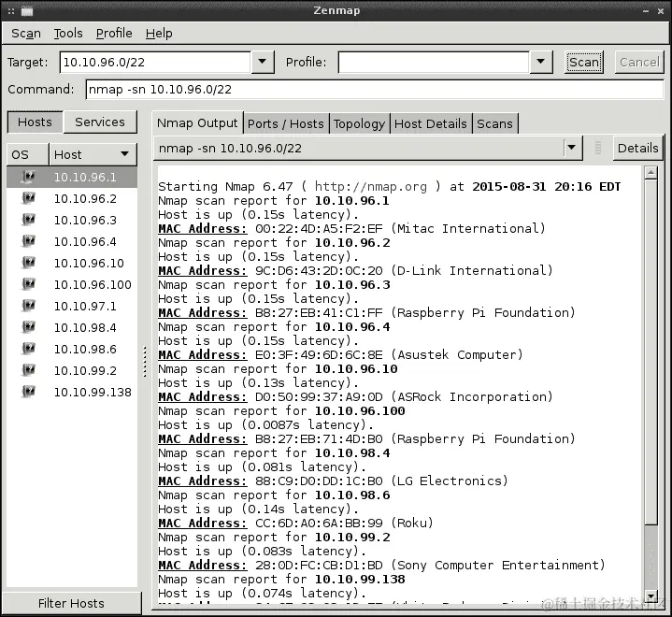The width and height of the screenshot is (672, 617).
Task: Open the Profile dropdown arrow
Action: (x=541, y=62)
